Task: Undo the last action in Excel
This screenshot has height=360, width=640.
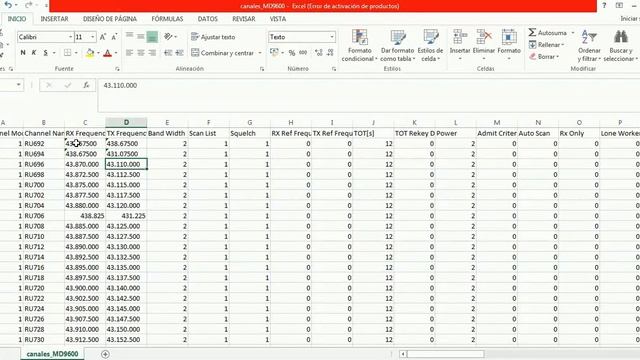Action: [x=8, y=5]
